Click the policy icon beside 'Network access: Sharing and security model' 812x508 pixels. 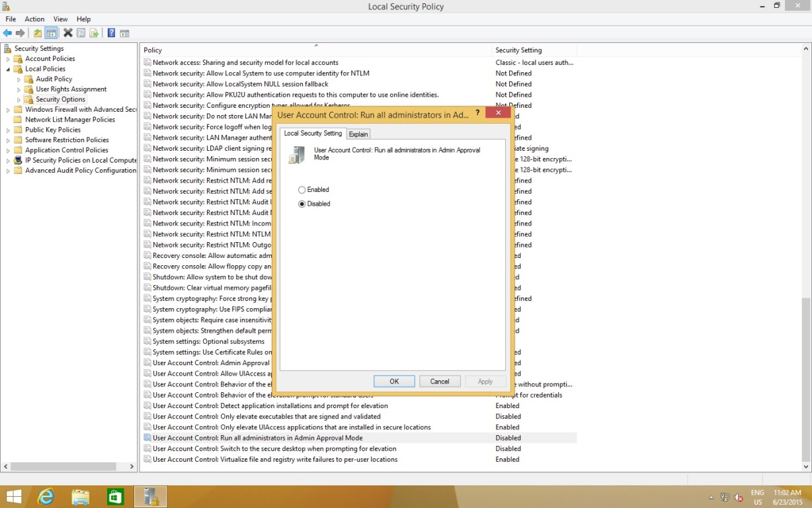click(x=147, y=62)
